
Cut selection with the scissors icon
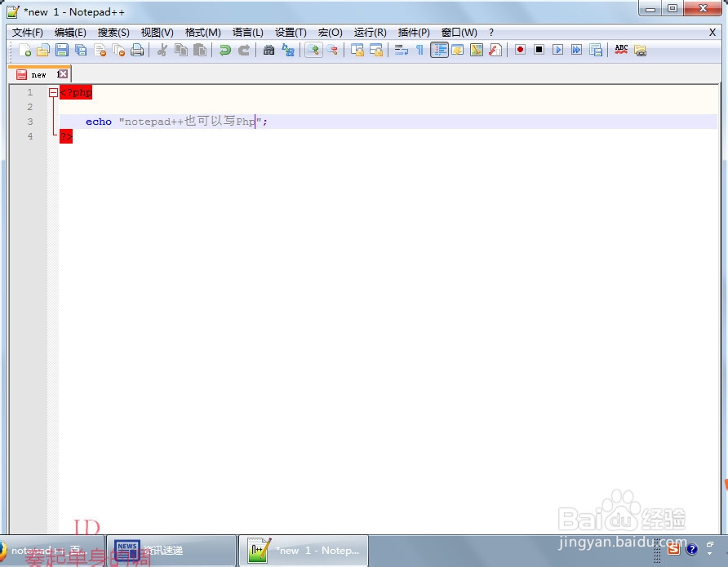click(x=162, y=50)
